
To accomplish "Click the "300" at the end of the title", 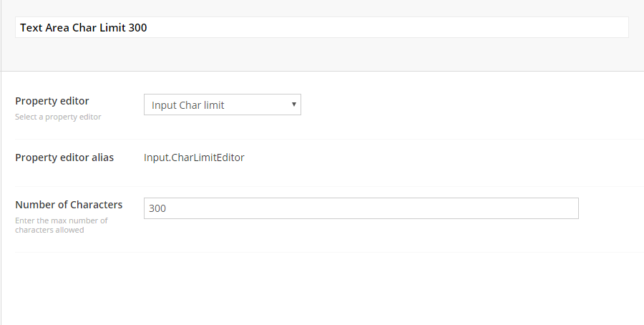I will [138, 27].
